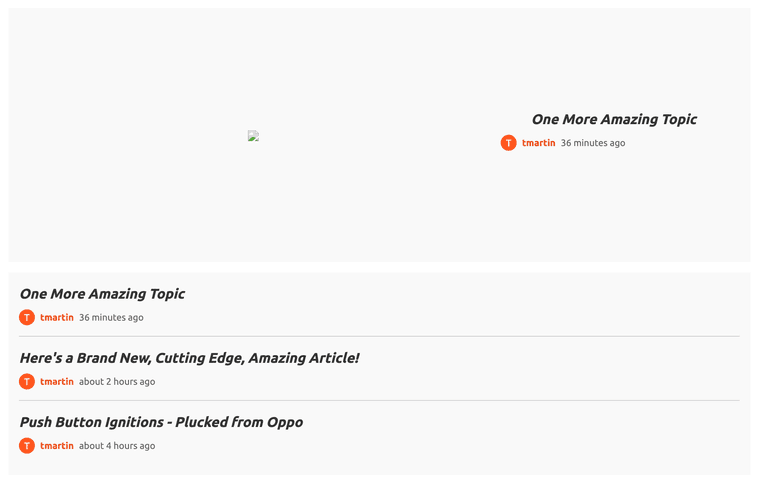The image size is (760, 483).
Task: Click the broken image icon in featured card
Action: 253,136
